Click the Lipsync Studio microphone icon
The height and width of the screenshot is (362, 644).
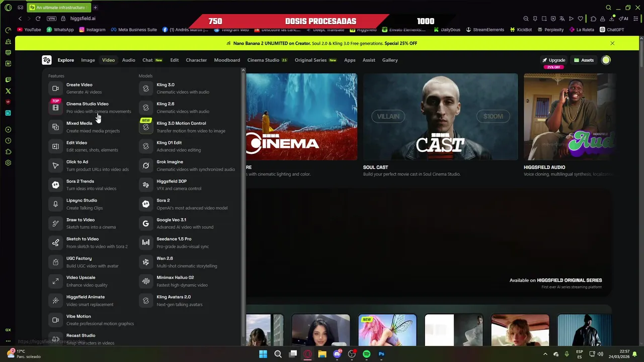coord(55,204)
